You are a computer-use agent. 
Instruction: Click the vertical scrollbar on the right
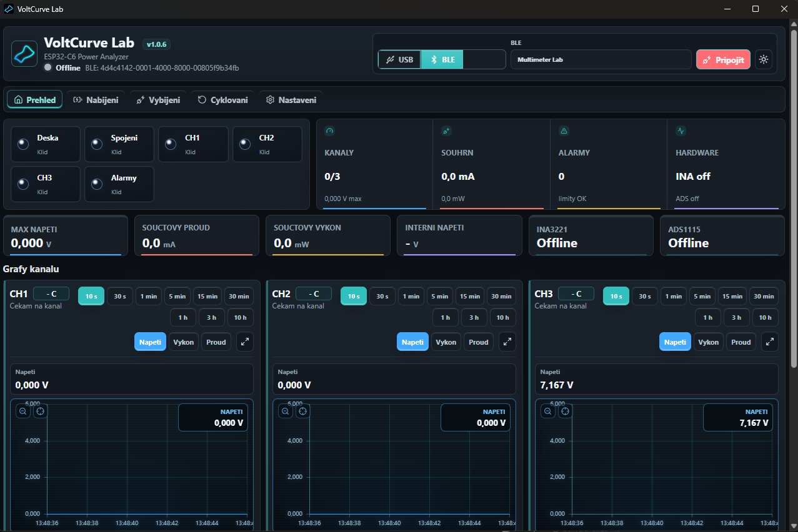(x=794, y=199)
